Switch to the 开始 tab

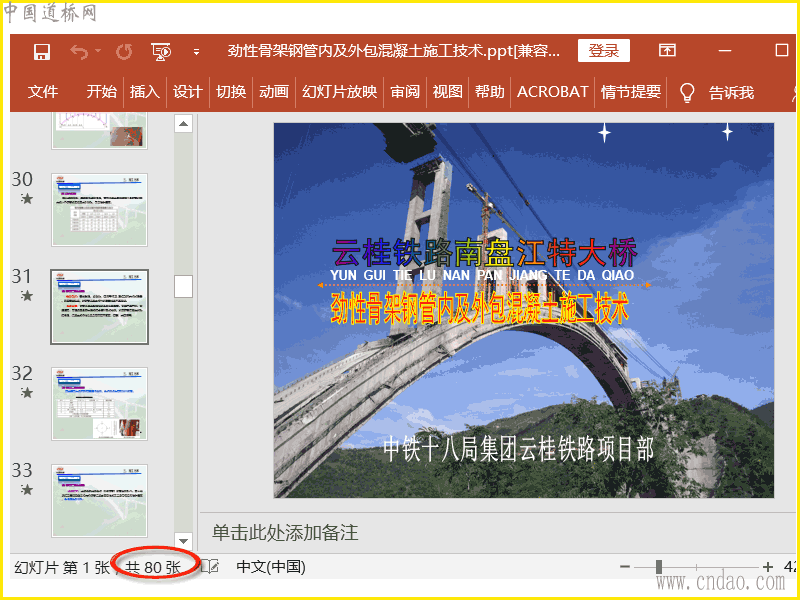[x=102, y=92]
